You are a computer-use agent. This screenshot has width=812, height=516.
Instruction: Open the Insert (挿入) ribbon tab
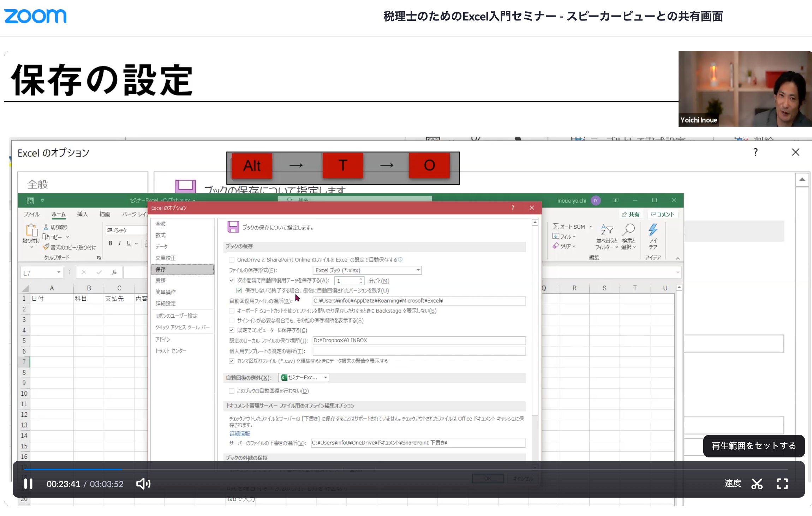point(82,214)
